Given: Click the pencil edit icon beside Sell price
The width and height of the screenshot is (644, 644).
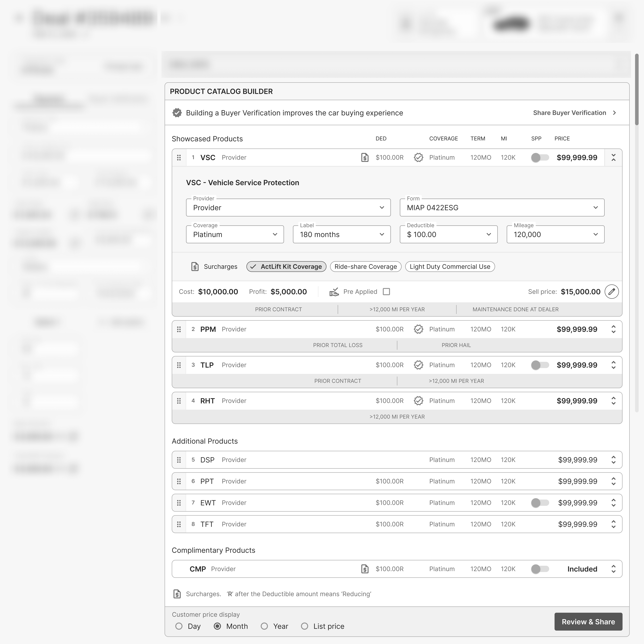Looking at the screenshot, I should tap(612, 292).
